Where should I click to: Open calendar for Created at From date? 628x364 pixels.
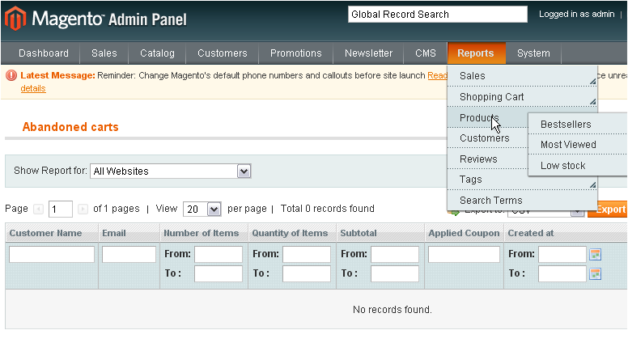[596, 254]
